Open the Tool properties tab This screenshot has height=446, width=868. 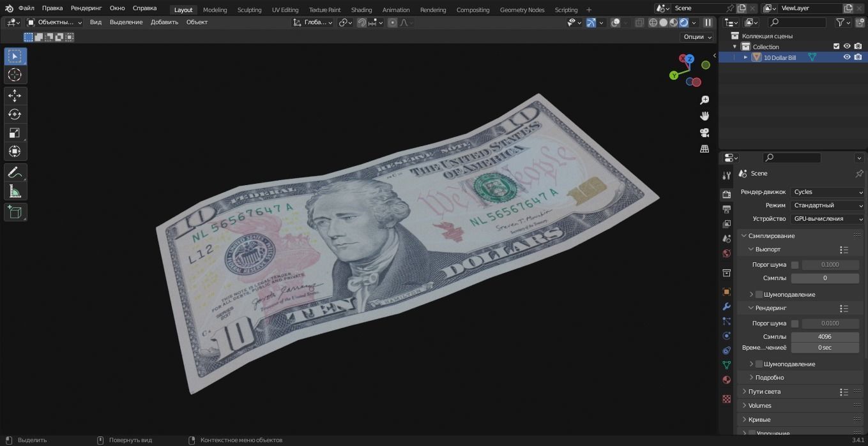click(726, 175)
